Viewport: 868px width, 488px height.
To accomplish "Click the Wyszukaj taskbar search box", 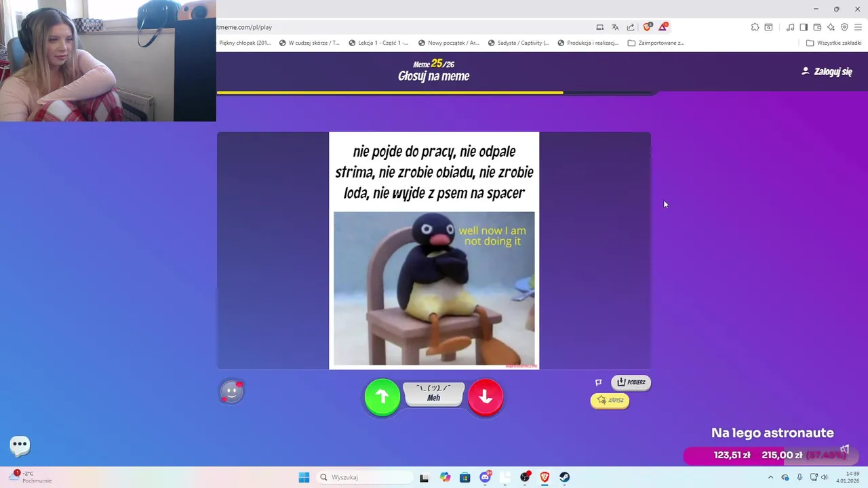I will click(365, 477).
